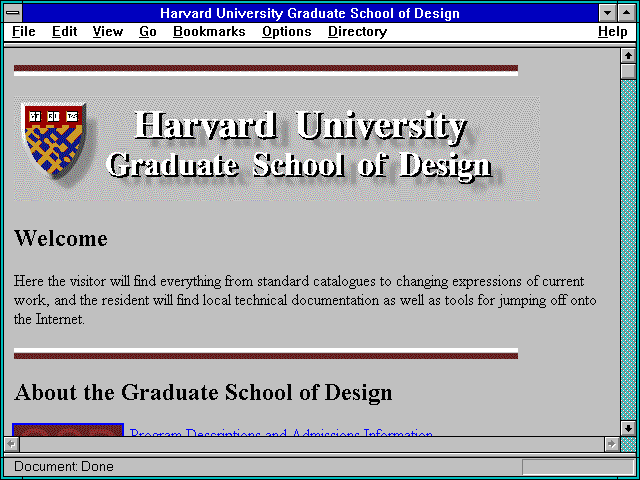The height and width of the screenshot is (480, 640).
Task: Click the Welcome heading
Action: (x=61, y=238)
